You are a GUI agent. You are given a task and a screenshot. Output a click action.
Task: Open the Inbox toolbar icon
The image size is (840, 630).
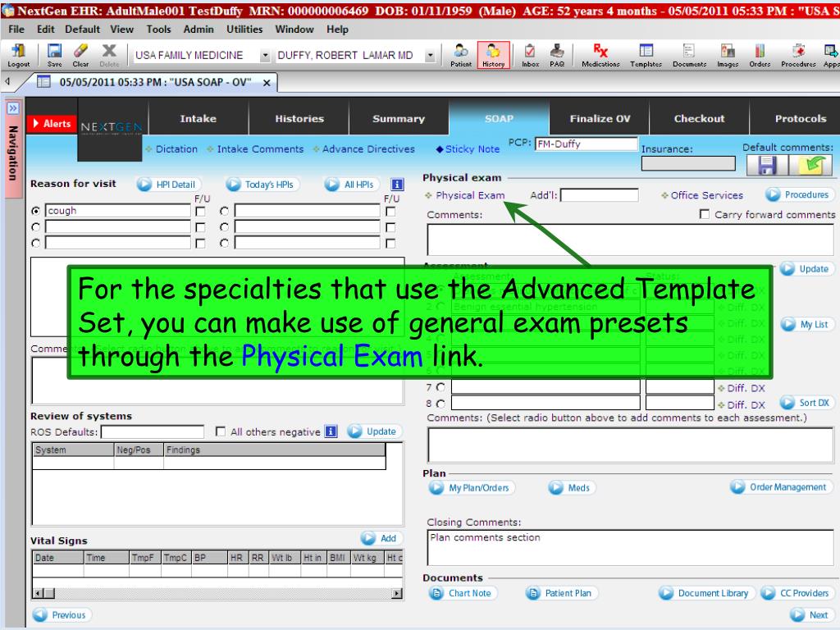pyautogui.click(x=531, y=55)
